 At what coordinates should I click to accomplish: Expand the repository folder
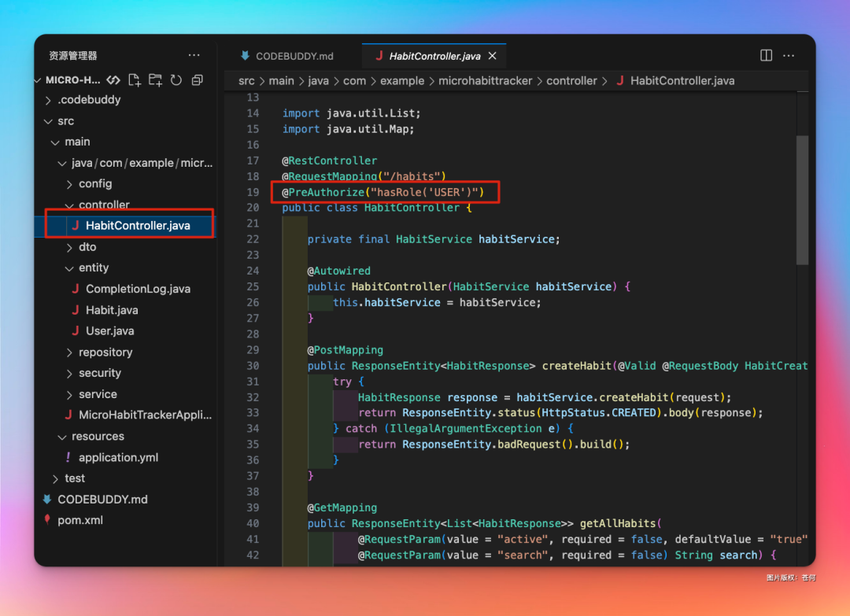tap(69, 352)
